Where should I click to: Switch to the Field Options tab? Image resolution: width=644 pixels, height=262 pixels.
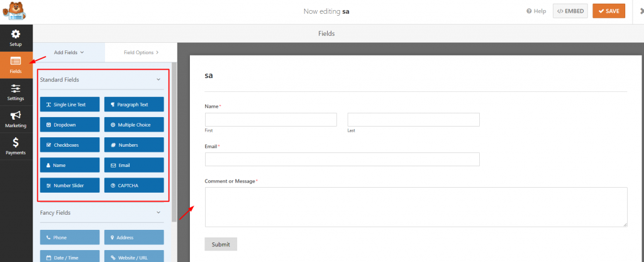tap(141, 52)
